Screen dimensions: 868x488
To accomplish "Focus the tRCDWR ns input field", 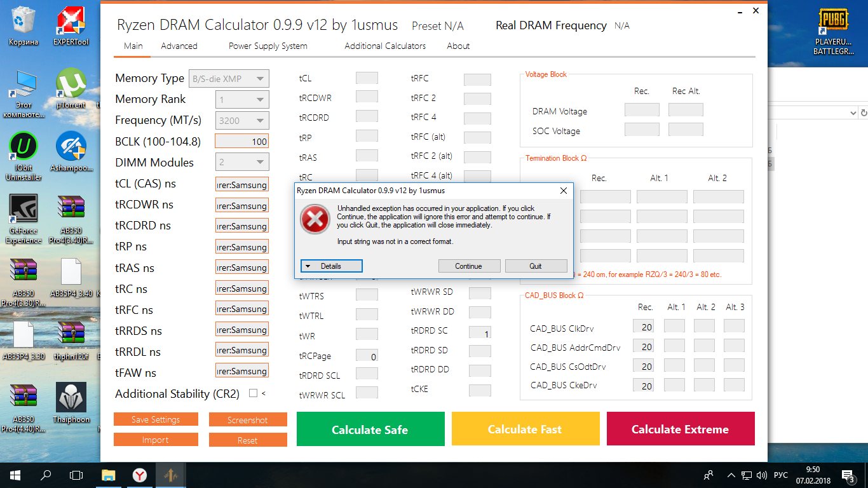I will pos(242,205).
